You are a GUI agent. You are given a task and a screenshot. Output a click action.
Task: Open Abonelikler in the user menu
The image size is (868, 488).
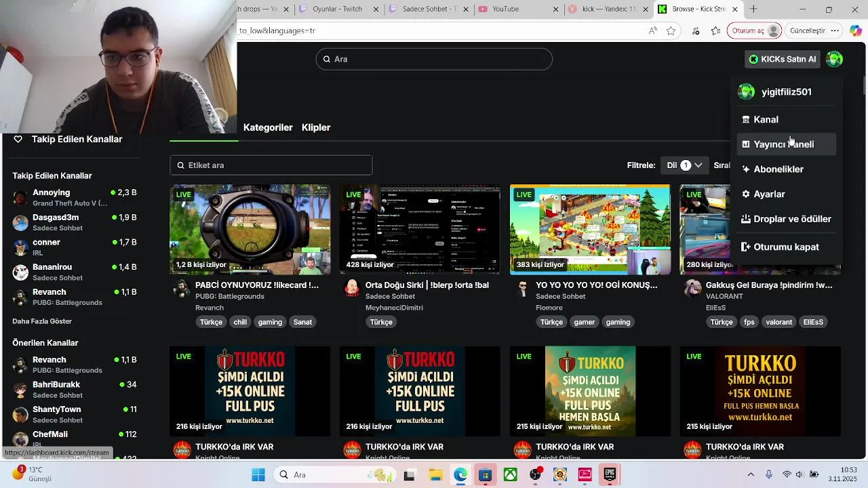pos(786,169)
